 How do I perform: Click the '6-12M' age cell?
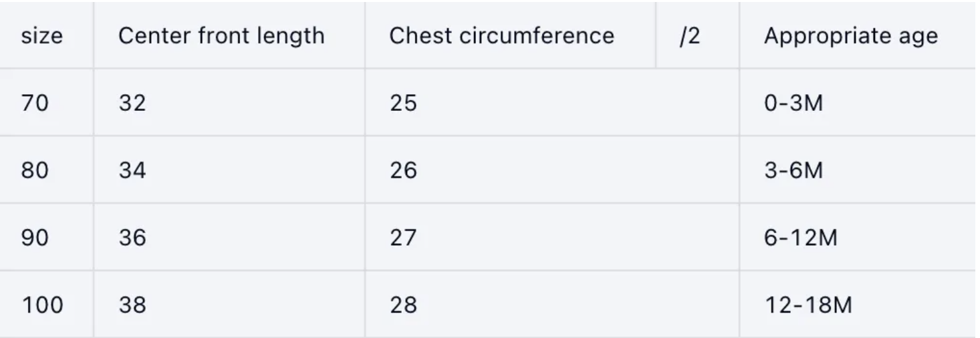coord(800,238)
